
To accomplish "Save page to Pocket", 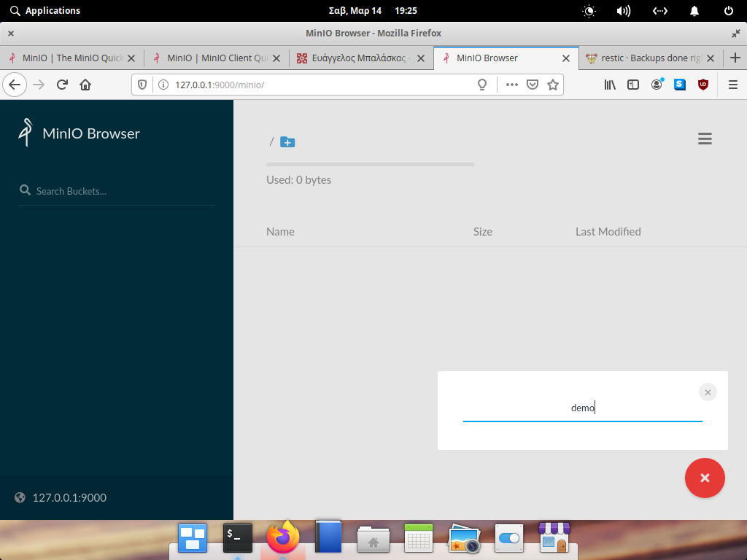I will click(533, 85).
